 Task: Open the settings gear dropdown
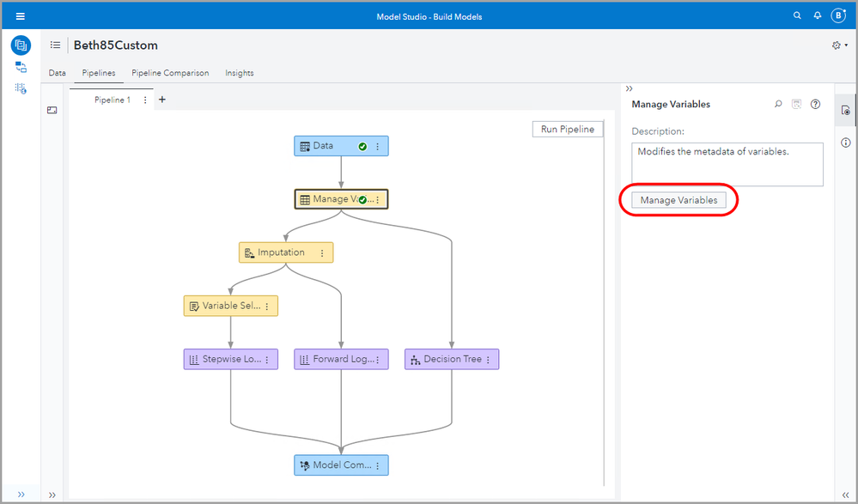pyautogui.click(x=839, y=46)
